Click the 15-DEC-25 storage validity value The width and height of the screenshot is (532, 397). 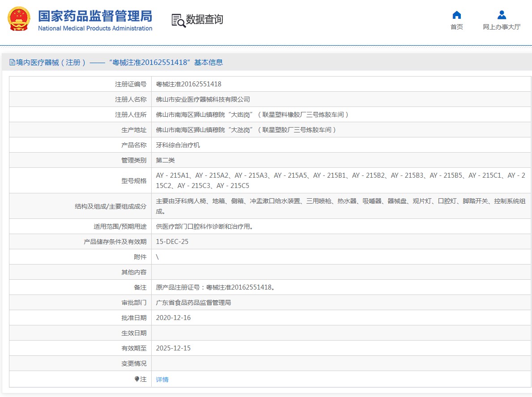172,242
